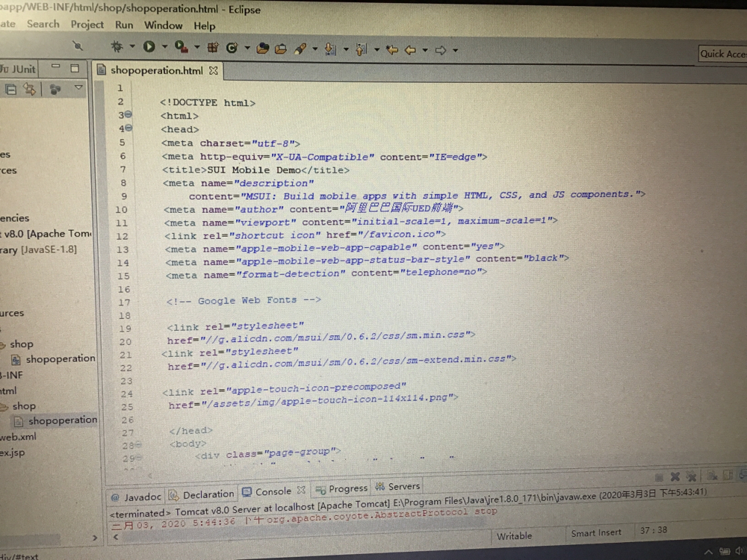
Task: Click the system tray keyboard/input icon
Action: click(725, 552)
